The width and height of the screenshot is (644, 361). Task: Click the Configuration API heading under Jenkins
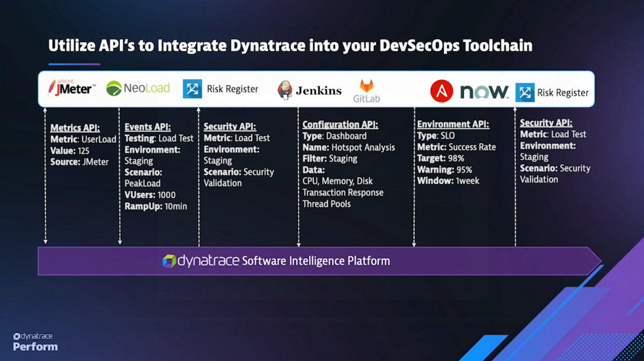click(340, 124)
